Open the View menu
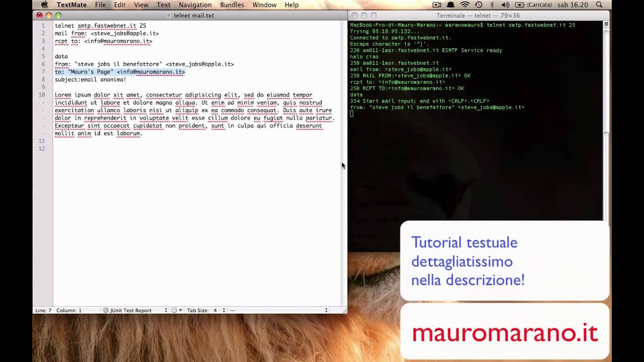This screenshot has height=362, width=644. [x=141, y=5]
